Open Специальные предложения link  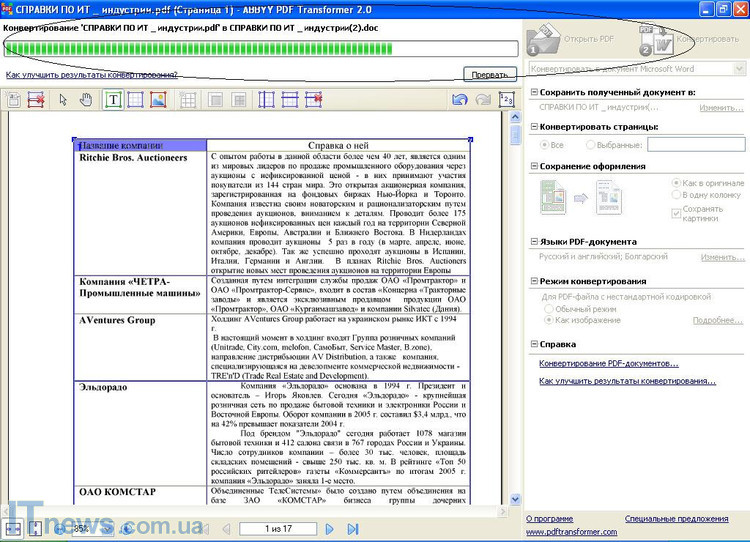coord(676,519)
